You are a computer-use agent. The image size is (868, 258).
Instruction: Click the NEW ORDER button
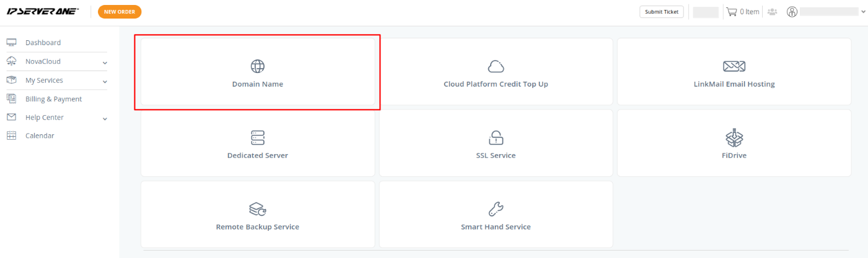pyautogui.click(x=120, y=12)
